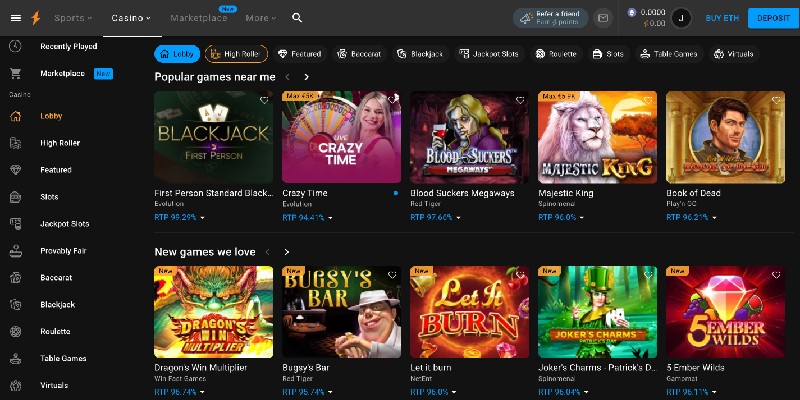Image resolution: width=800 pixels, height=400 pixels.
Task: Expand the Sports dropdown menu
Action: 73,18
